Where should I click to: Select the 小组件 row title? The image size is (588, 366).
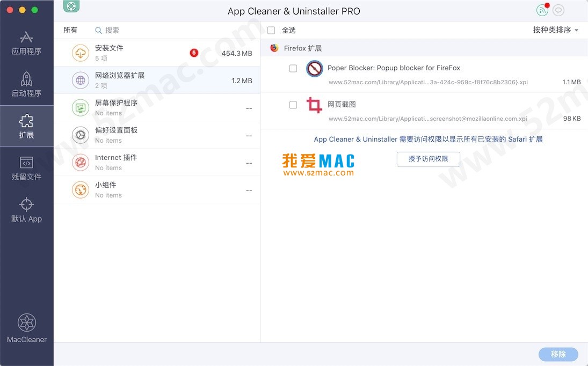pyautogui.click(x=105, y=185)
